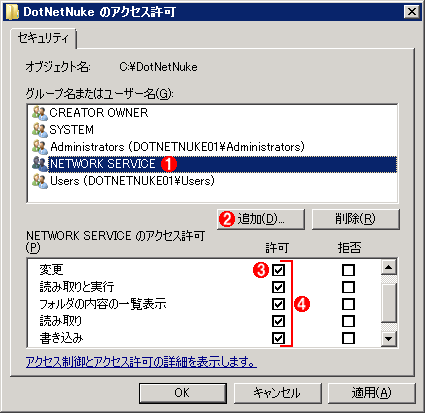Click the permissions list scroll up arrow
Viewport: 425px width, 413px height.
389,267
